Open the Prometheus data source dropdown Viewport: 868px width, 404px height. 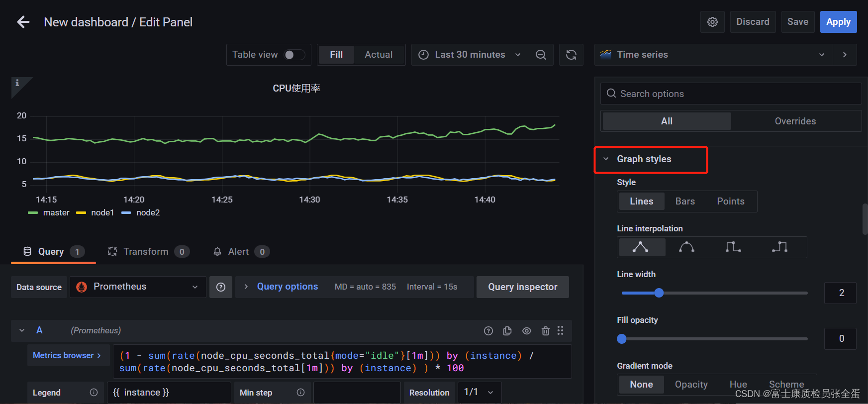[138, 287]
